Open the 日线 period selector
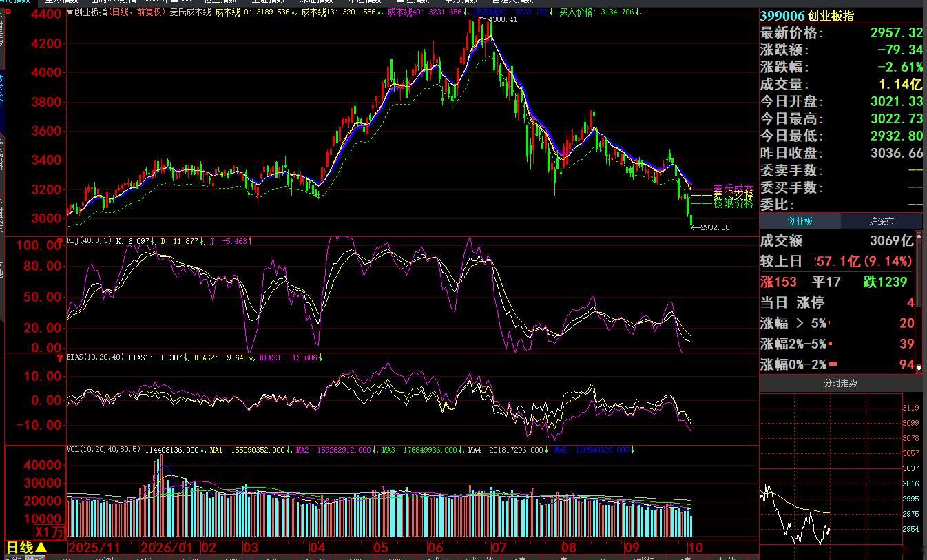The image size is (927, 560). click(x=27, y=548)
